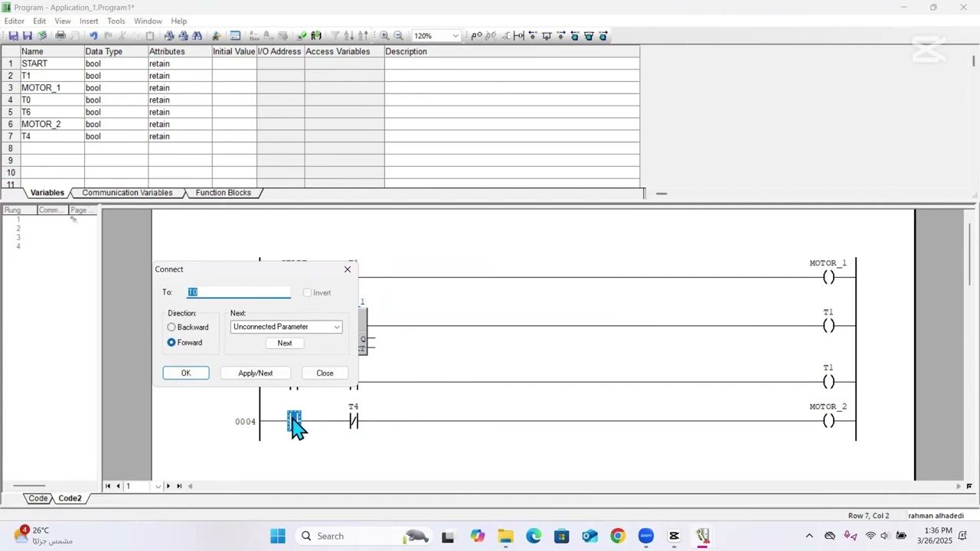Open the Help menu
This screenshot has height=551, width=980.
179,21
